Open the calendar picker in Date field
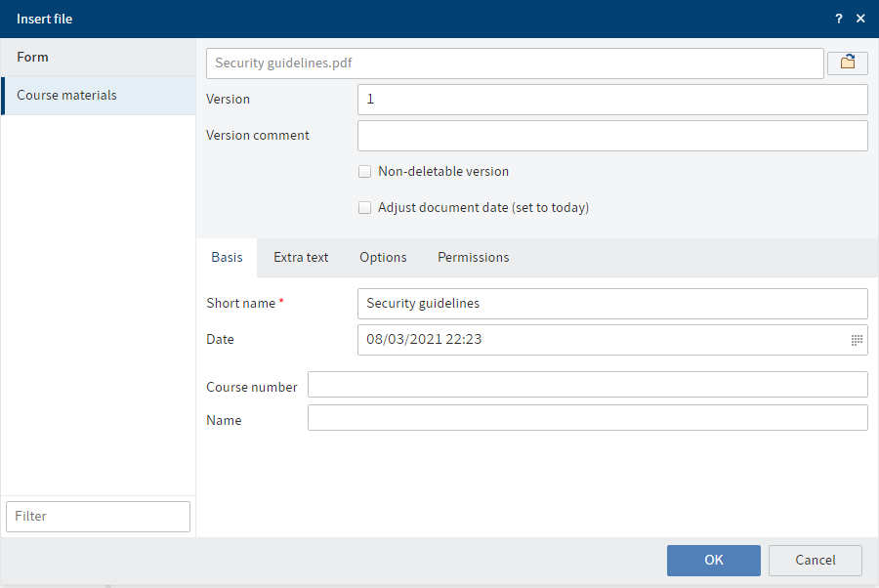 click(857, 340)
